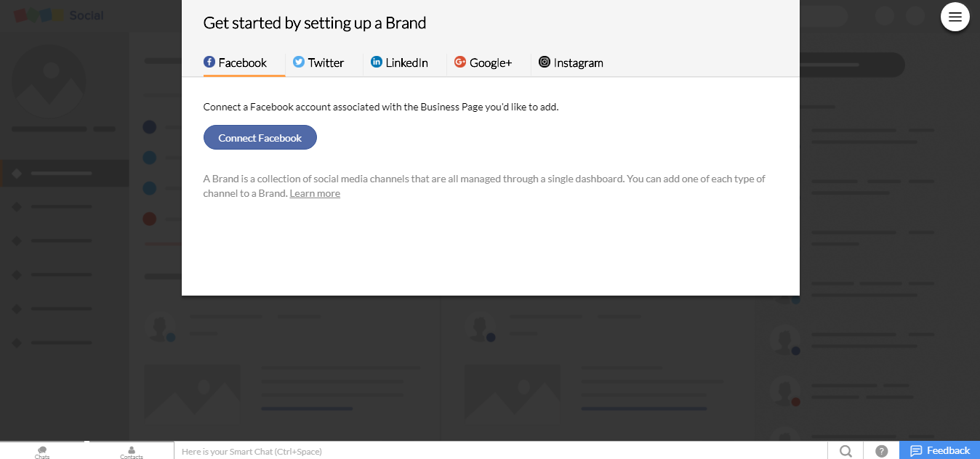Click the Zoho Social logo
This screenshot has height=459, width=980.
58,15
